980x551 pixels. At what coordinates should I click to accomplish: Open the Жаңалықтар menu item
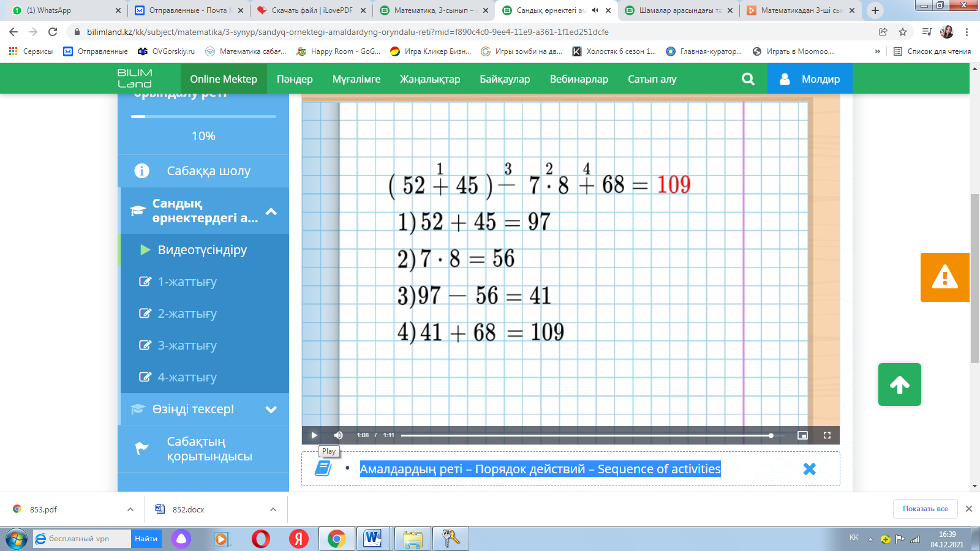coord(430,79)
